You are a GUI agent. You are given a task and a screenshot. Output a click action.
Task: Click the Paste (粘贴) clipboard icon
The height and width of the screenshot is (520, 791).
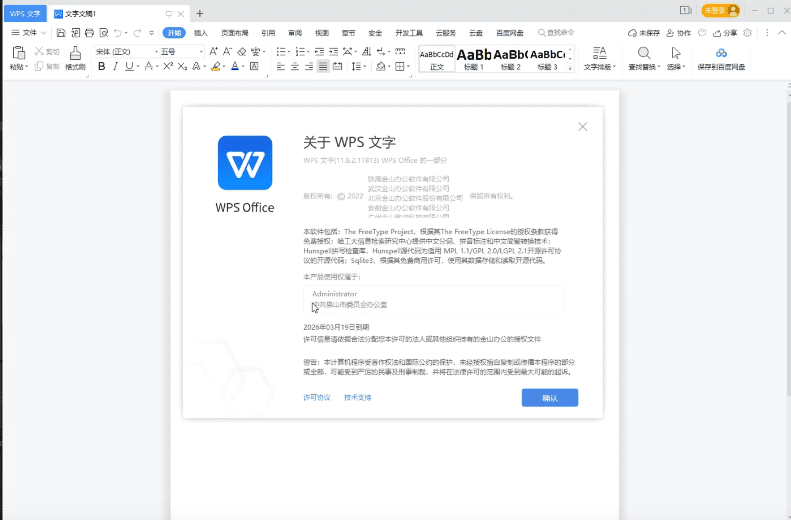coord(17,52)
